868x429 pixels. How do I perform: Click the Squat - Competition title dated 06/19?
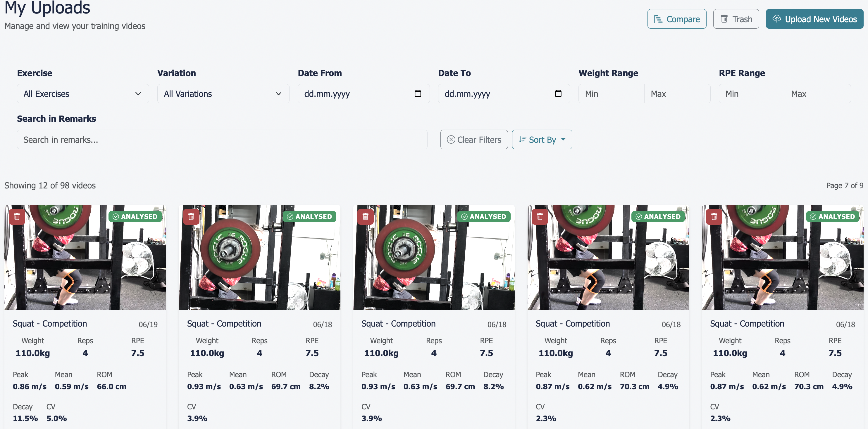click(x=50, y=324)
